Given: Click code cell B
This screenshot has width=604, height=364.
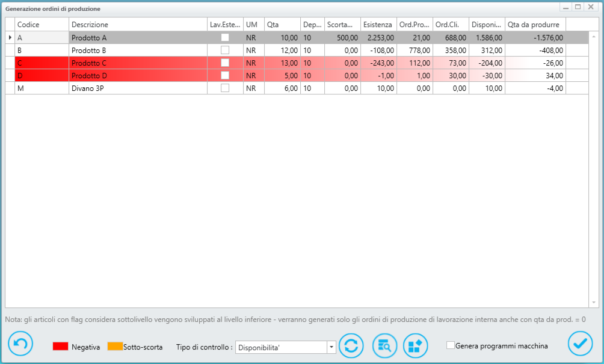Looking at the screenshot, I should coord(42,50).
